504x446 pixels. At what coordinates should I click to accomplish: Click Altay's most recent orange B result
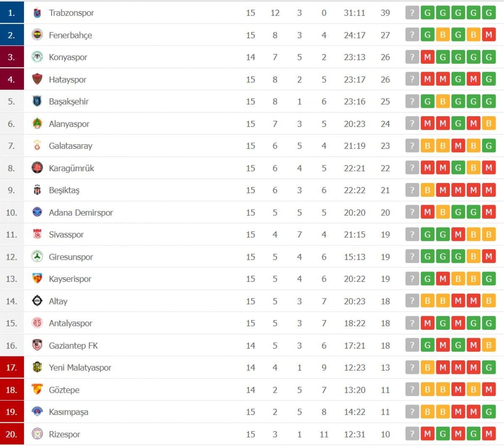click(x=488, y=301)
